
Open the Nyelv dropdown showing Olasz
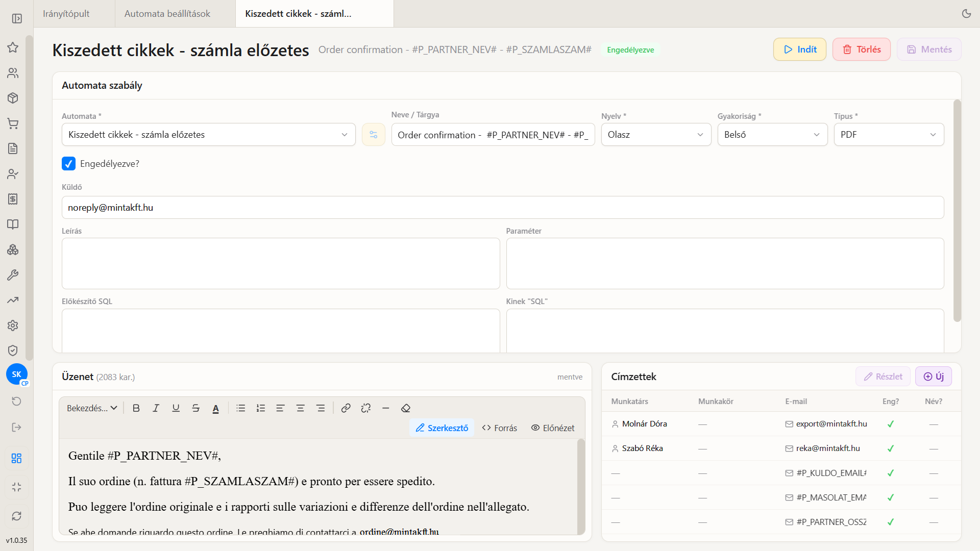pyautogui.click(x=656, y=135)
